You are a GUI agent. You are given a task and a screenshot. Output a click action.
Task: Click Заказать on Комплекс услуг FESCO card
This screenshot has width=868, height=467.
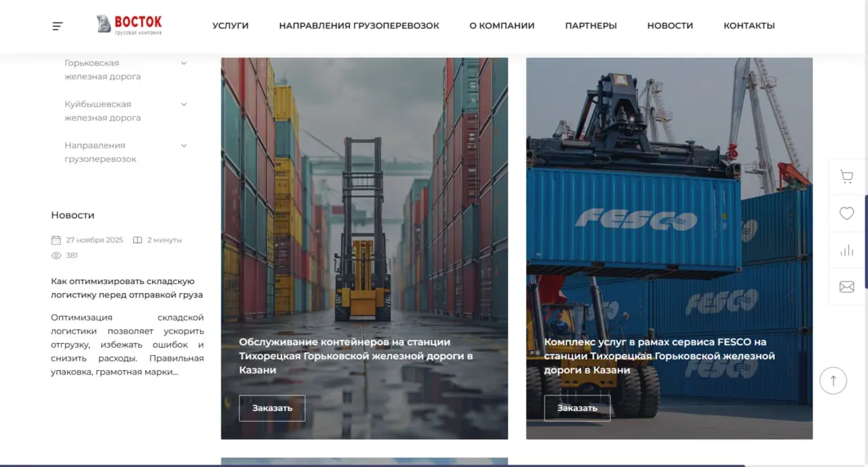pyautogui.click(x=577, y=408)
